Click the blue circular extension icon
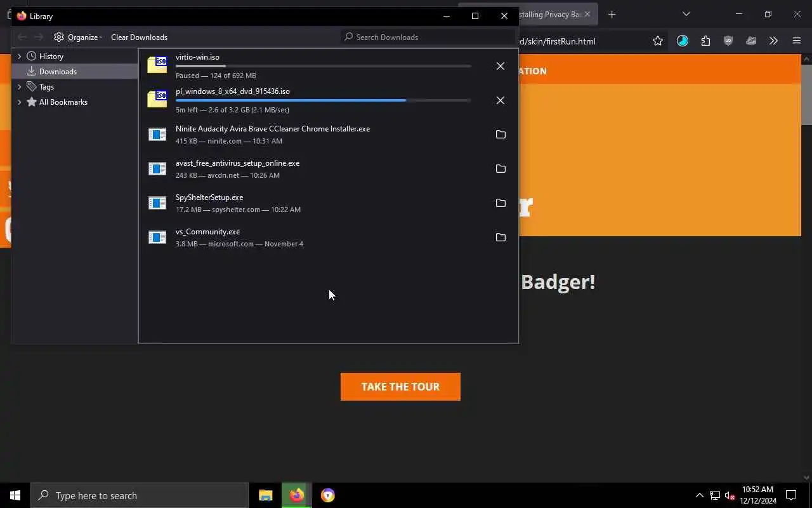This screenshot has width=812, height=508. [x=683, y=41]
